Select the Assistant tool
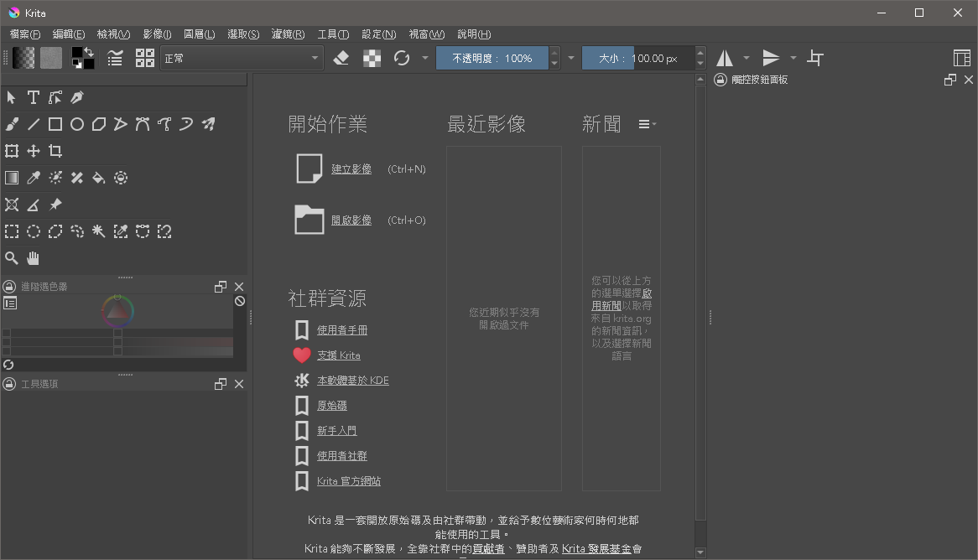 pos(12,205)
